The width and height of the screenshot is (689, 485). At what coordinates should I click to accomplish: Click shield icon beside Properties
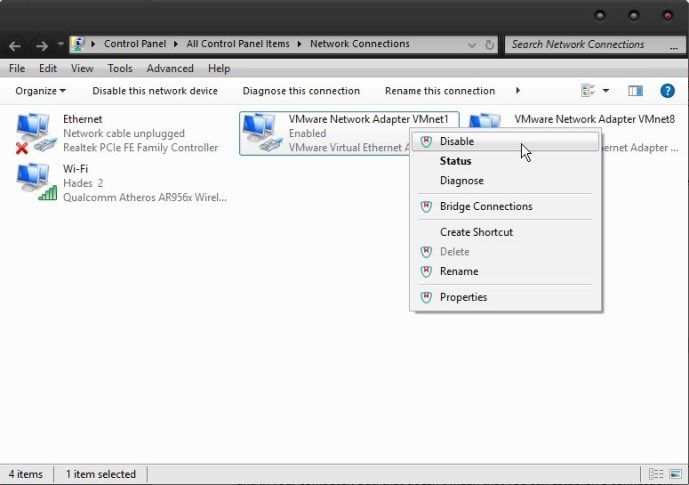pyautogui.click(x=426, y=297)
